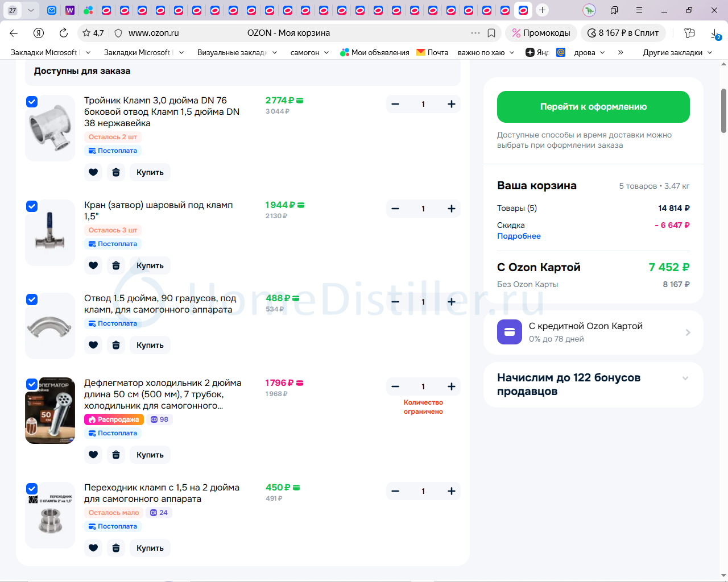Delete the Тройник Кламп item with trash icon
Image resolution: width=728 pixels, height=582 pixels.
[116, 172]
